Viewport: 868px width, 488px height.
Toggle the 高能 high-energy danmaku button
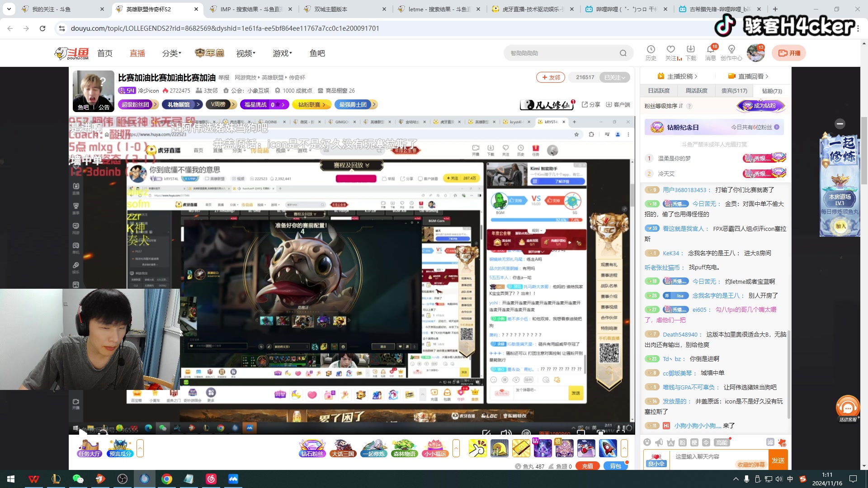coord(722,442)
